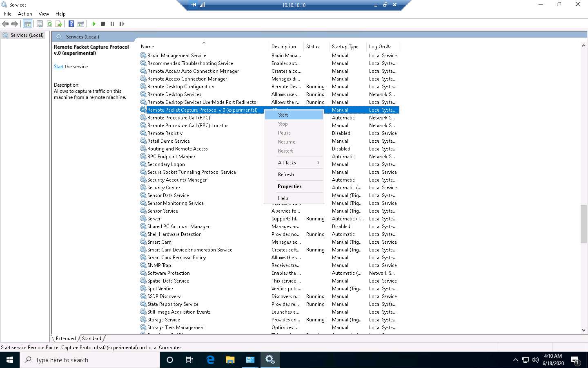Screen dimensions: 588x368
Task: Select Remote Access Auto Connection Manager row
Action: (269, 71)
